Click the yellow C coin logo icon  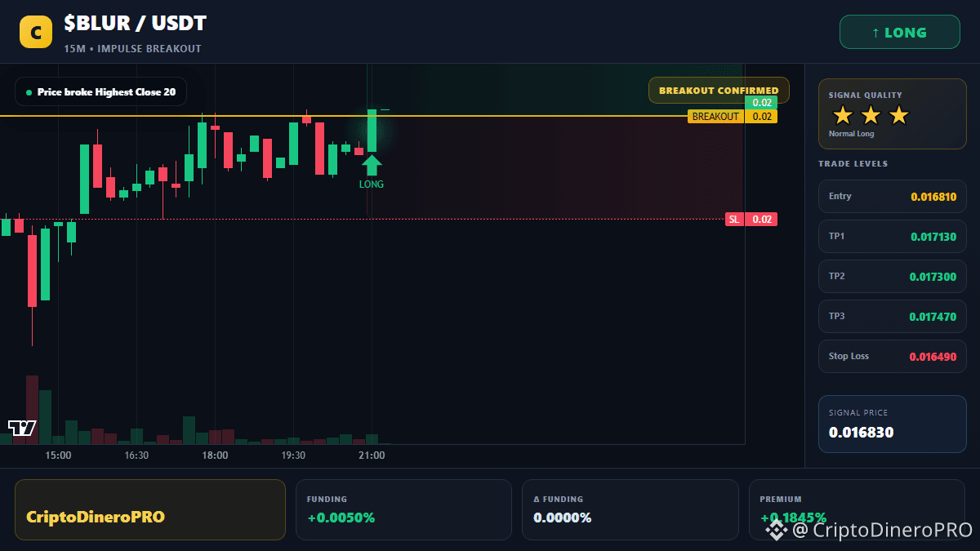coord(36,33)
